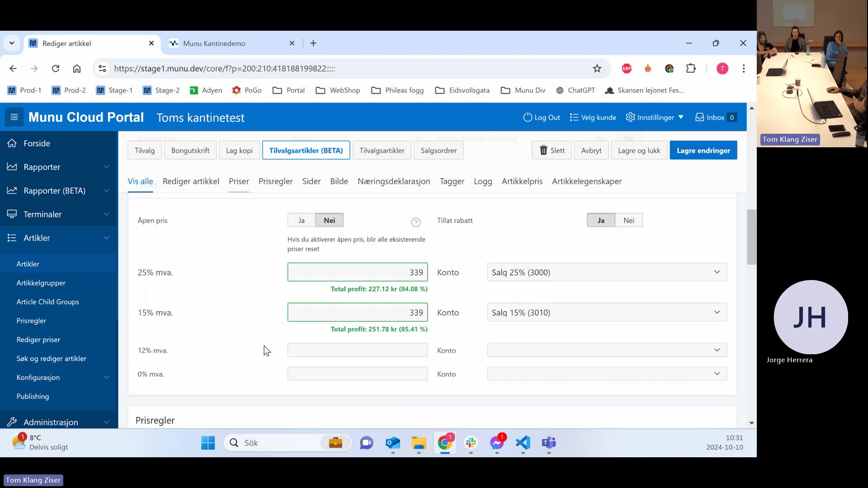Switch to the Næringsdeklarasjon tab
Screen dimensions: 868x488
point(394,181)
